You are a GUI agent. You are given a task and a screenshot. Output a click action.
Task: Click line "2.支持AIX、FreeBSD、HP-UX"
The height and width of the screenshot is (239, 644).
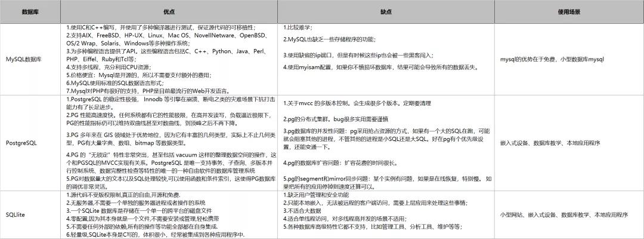click(168, 35)
